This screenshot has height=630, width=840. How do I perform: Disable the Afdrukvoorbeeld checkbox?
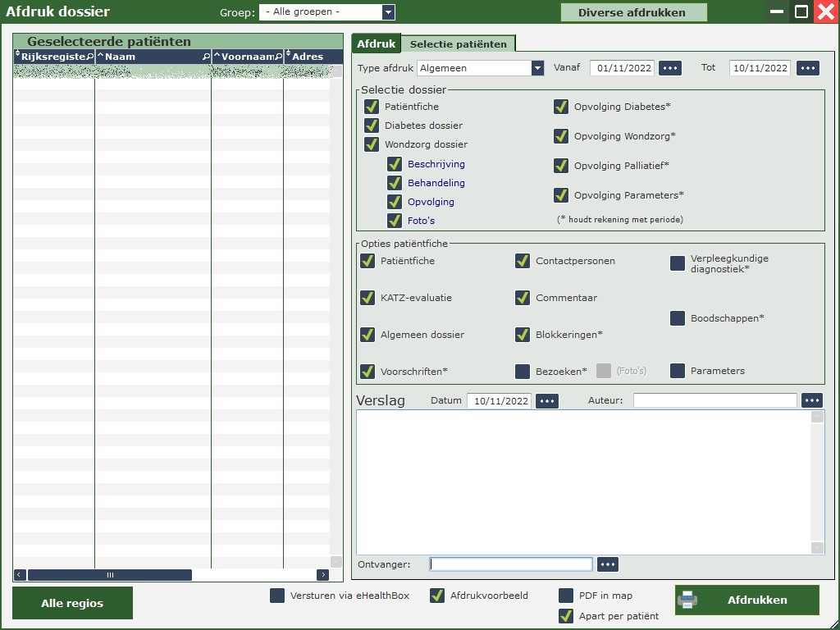click(437, 596)
